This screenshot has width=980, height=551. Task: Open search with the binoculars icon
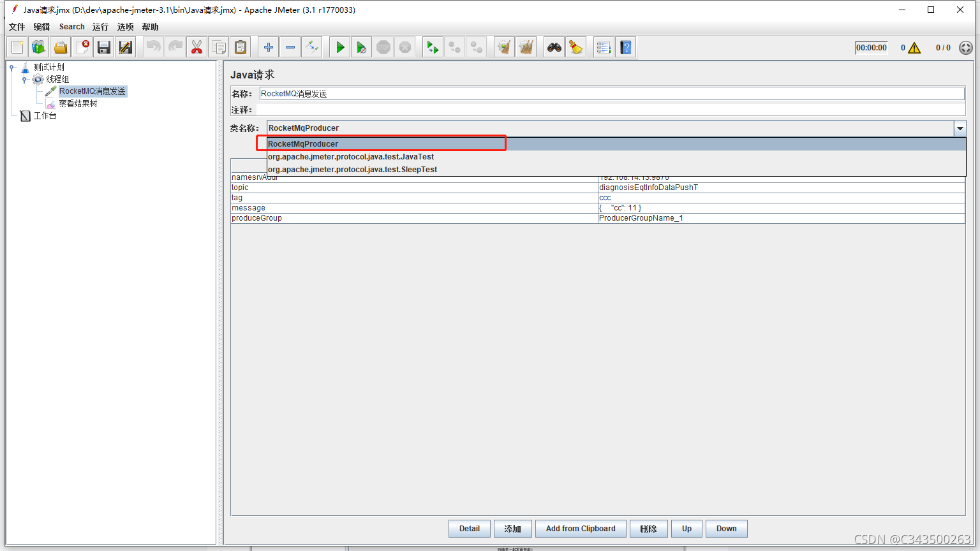point(554,47)
